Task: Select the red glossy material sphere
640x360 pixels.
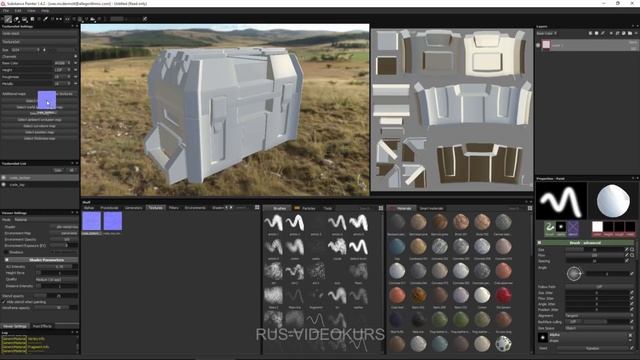Action: [503, 295]
